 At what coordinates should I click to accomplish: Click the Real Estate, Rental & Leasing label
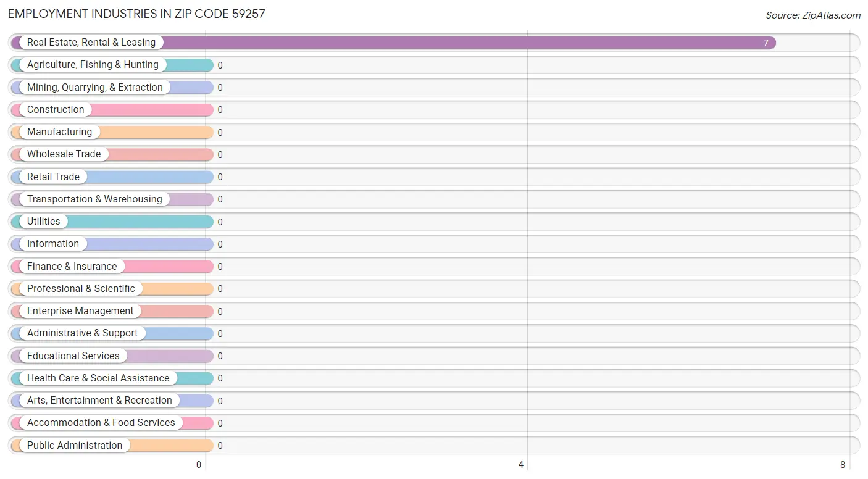pos(91,43)
